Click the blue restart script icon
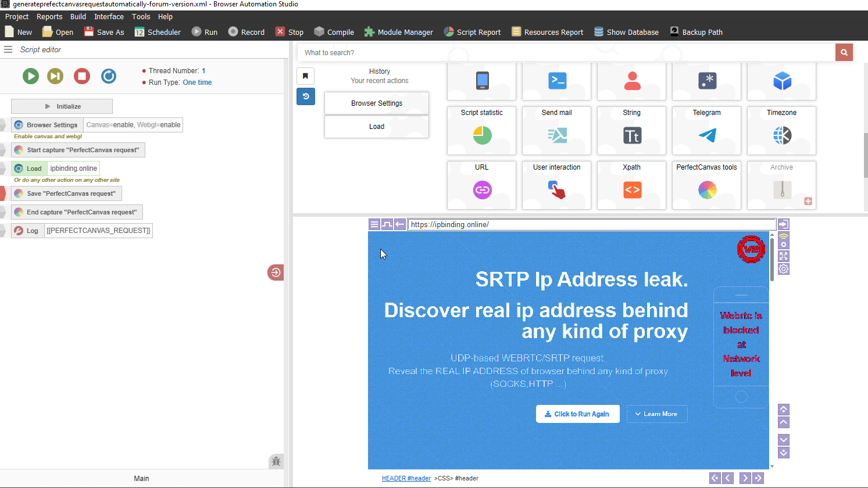Viewport: 868px width, 488px height. (109, 76)
